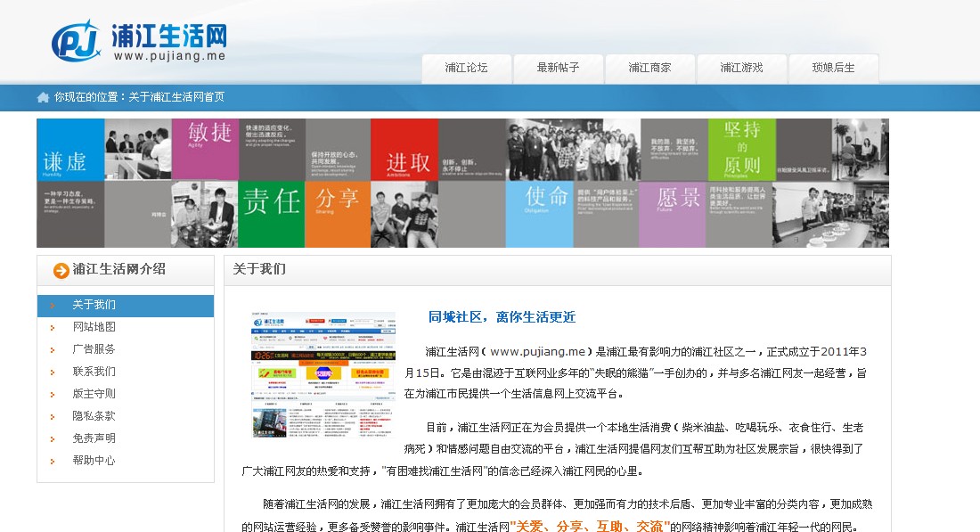The image size is (980, 532).
Task: Open 网站地图 in the sidebar
Action: [x=94, y=327]
